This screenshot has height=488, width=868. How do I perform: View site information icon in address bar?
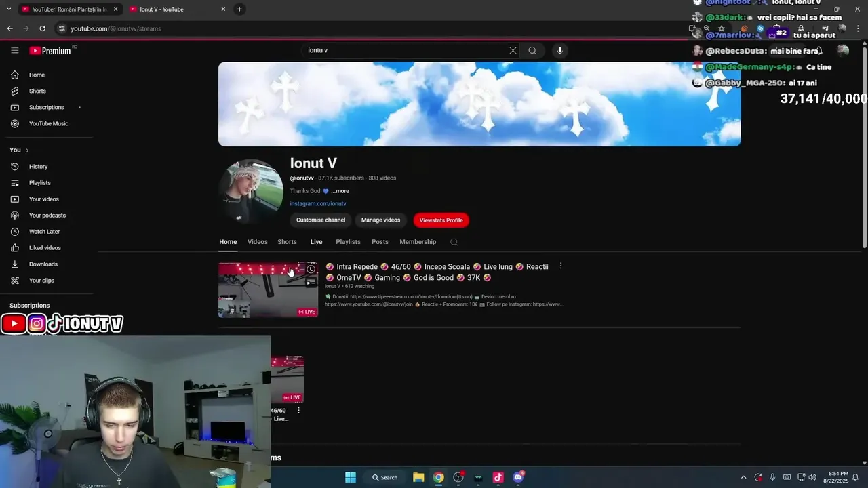(x=62, y=28)
